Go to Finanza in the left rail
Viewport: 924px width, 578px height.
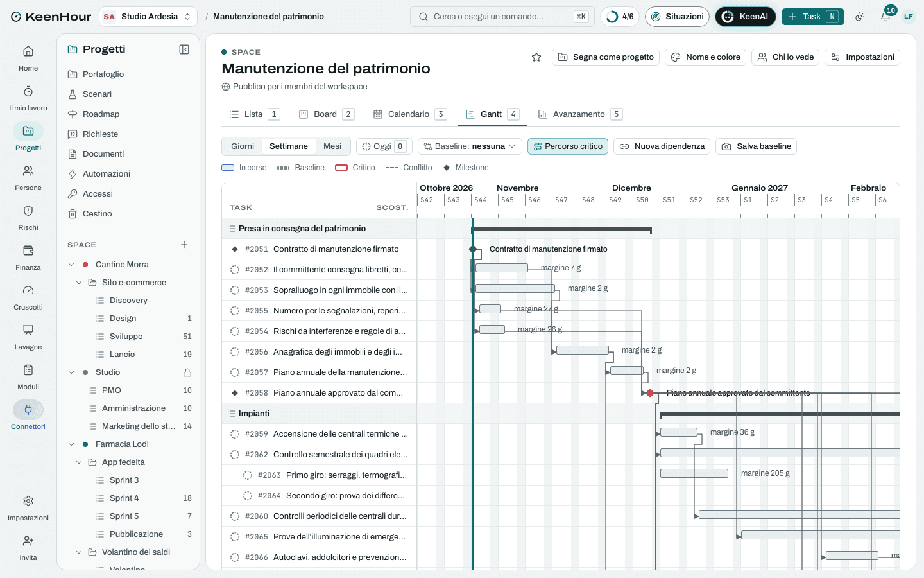(28, 257)
